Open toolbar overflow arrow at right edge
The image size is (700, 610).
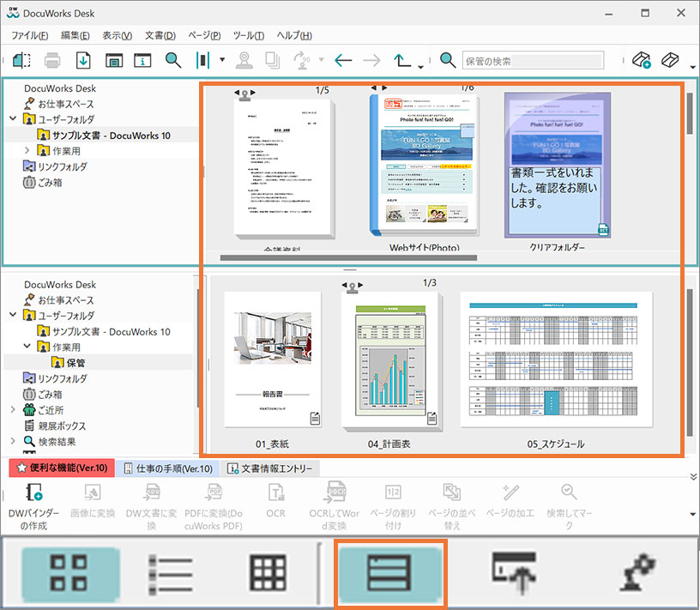click(692, 67)
